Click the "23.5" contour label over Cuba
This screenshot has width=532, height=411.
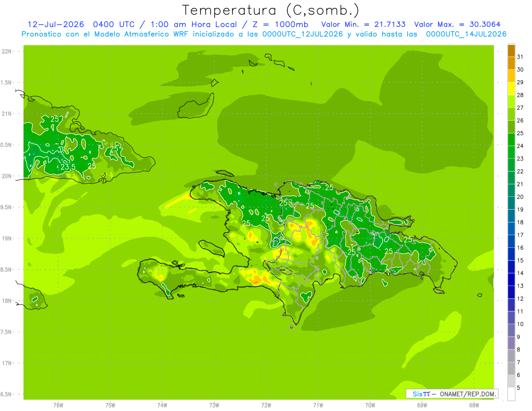[x=67, y=167]
